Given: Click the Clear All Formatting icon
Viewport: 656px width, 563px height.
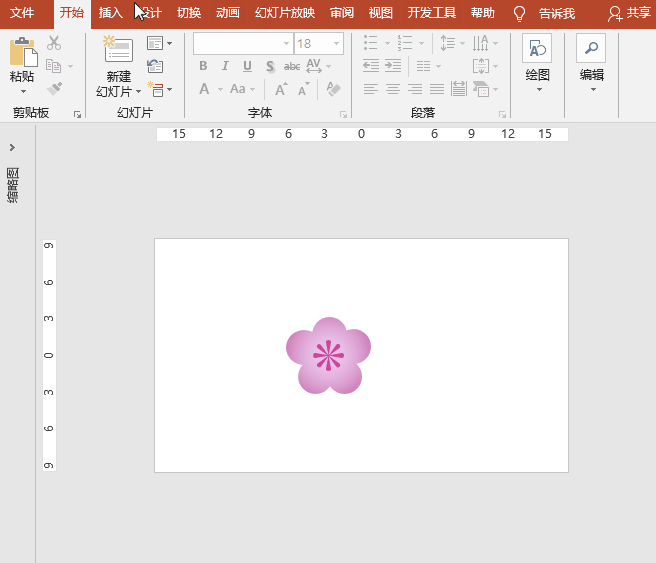Looking at the screenshot, I should point(333,89).
